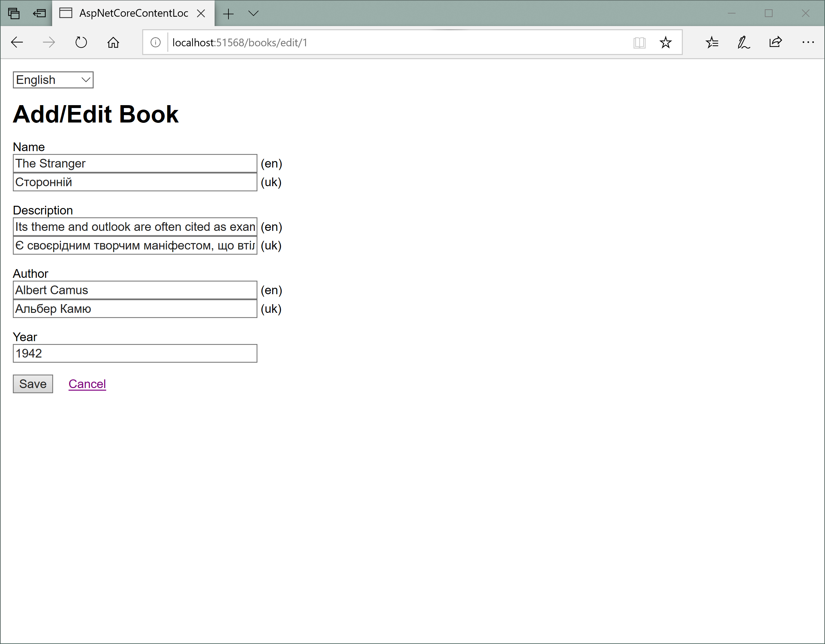Open the Favorites hub icon

point(712,42)
